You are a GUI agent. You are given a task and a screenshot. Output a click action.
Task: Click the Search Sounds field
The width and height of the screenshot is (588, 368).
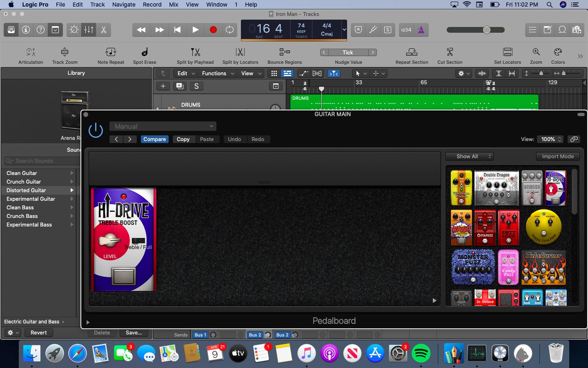(42, 161)
